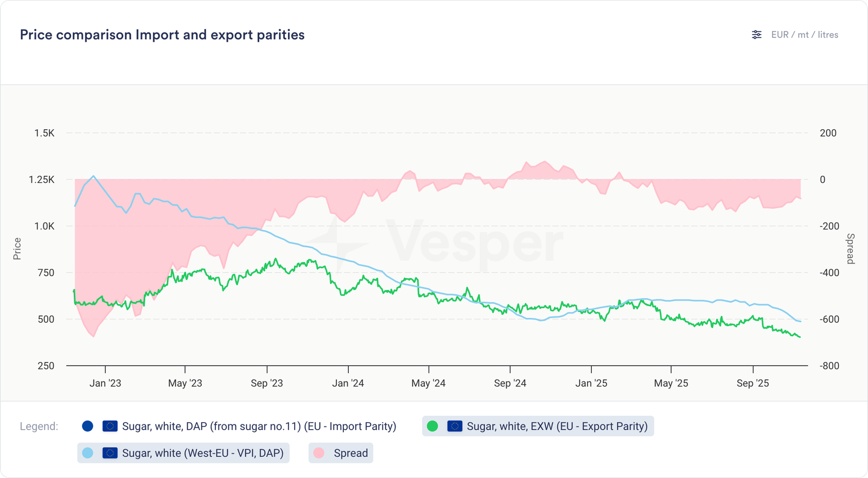Click EU flag beside Export Parity label

(455, 426)
